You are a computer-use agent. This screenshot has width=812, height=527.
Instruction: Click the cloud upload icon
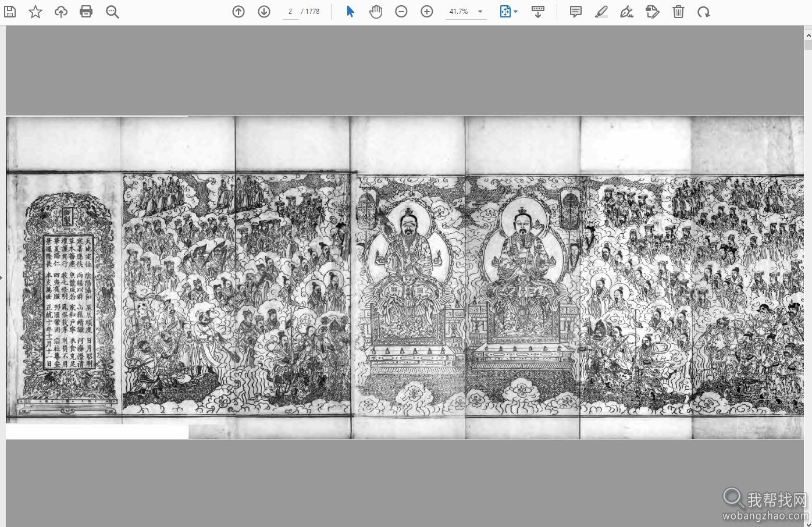click(x=61, y=12)
